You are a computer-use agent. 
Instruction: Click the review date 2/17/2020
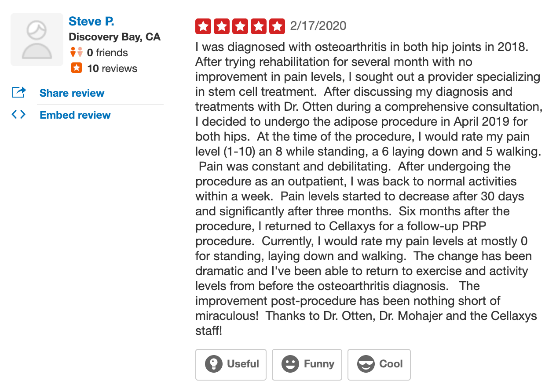click(318, 26)
